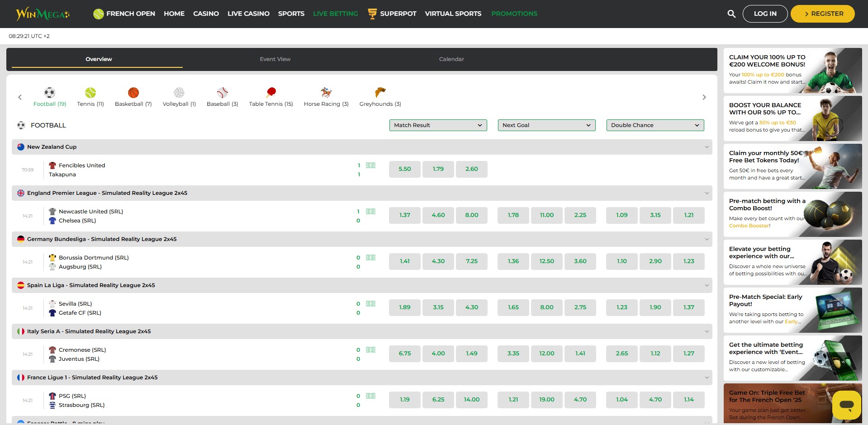Select the Horse Racing sport icon
Screen dimensions: 868x425
tap(326, 93)
